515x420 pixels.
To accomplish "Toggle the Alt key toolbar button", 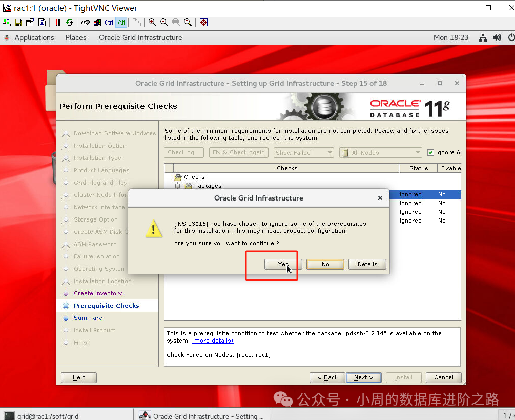I will 121,23.
